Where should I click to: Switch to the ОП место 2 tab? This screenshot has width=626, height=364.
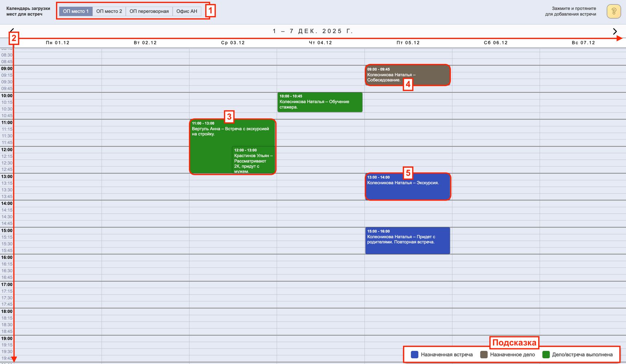[109, 11]
